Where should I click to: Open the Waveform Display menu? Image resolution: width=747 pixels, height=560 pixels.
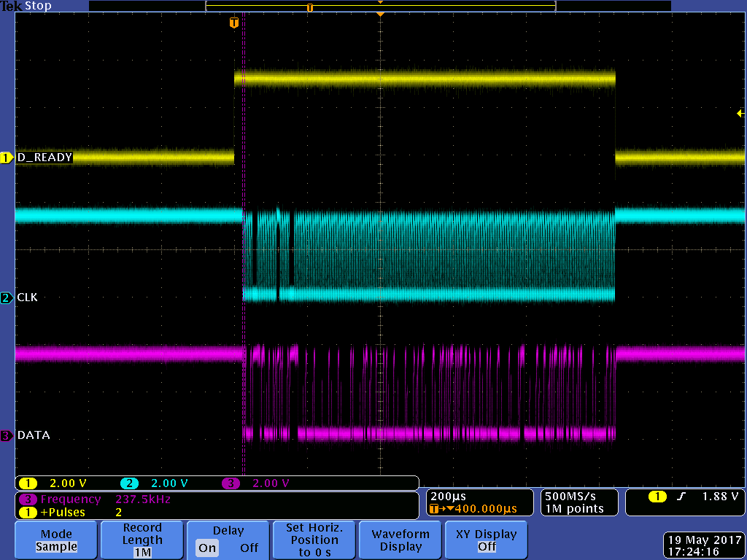(400, 540)
